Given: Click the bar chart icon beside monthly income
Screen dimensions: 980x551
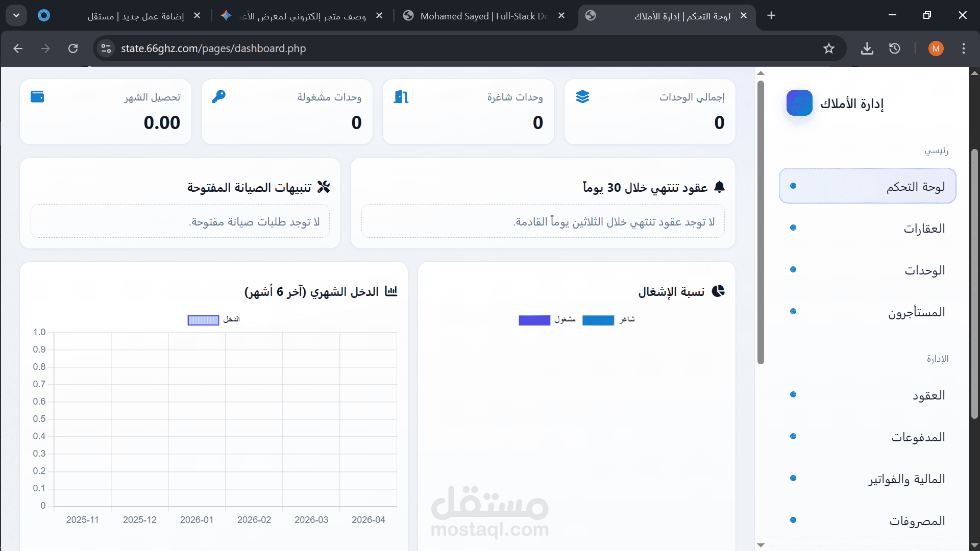Looking at the screenshot, I should 391,291.
